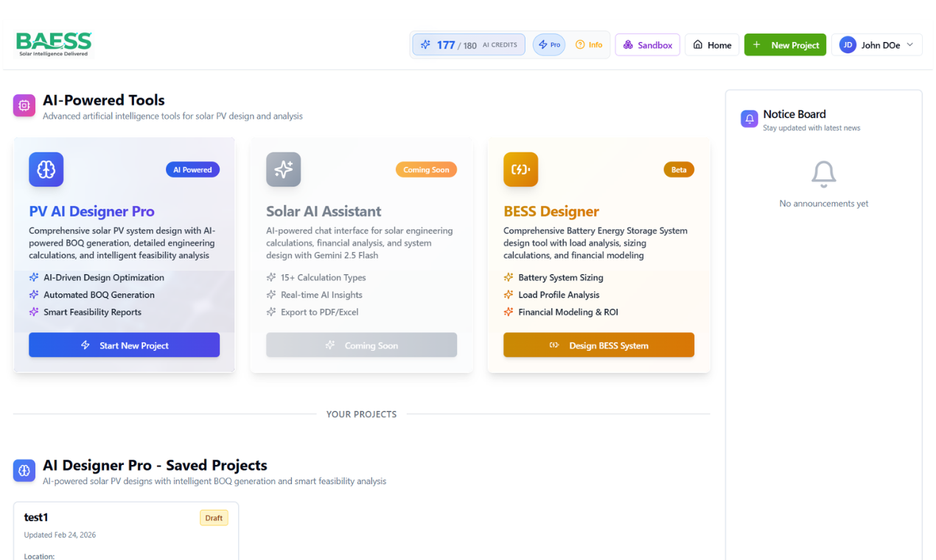Click the BESS Designer title

click(x=551, y=211)
